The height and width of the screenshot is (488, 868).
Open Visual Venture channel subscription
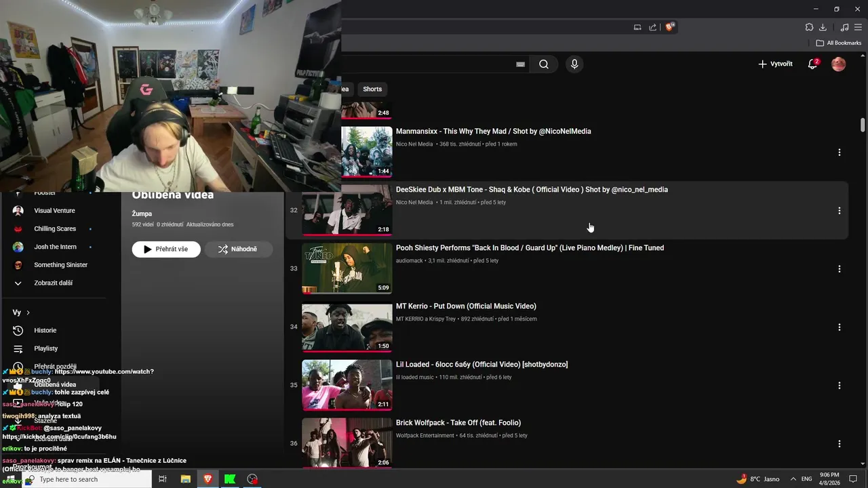tap(54, 211)
